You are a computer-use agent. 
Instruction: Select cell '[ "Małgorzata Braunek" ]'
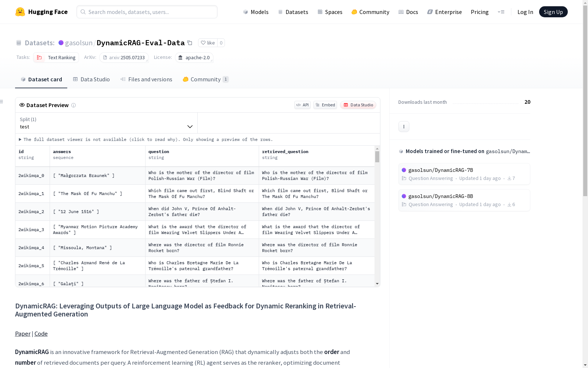(x=97, y=176)
